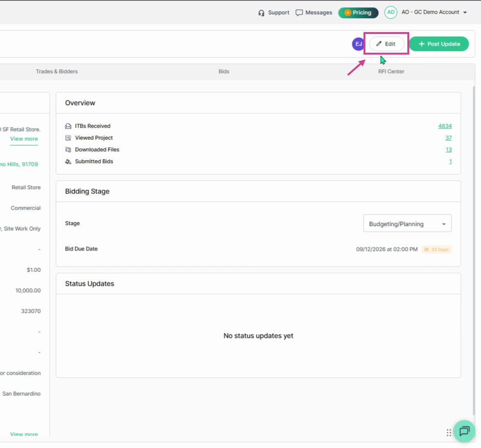The image size is (481, 448).
Task: Click the calendar icon in 22 Days badge
Action: pyautogui.click(x=426, y=250)
